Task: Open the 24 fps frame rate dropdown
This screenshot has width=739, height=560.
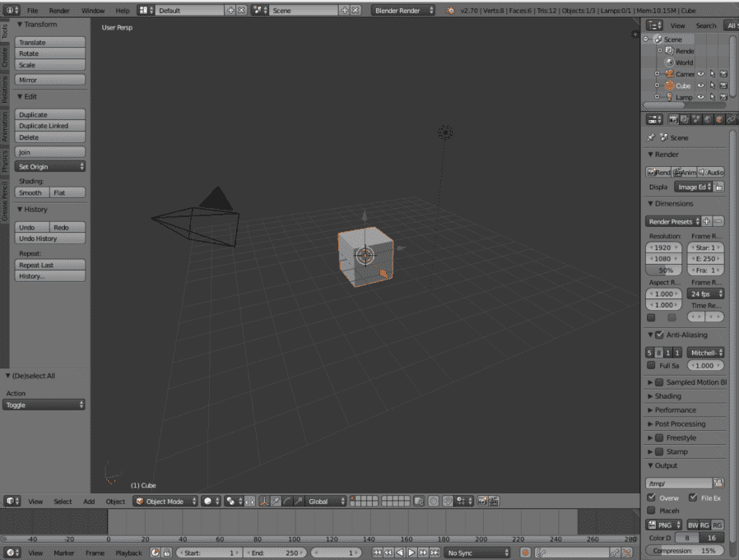Action: (x=705, y=294)
